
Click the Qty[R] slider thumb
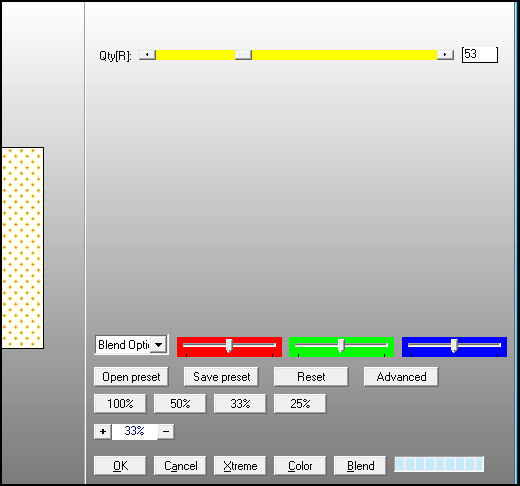point(243,55)
